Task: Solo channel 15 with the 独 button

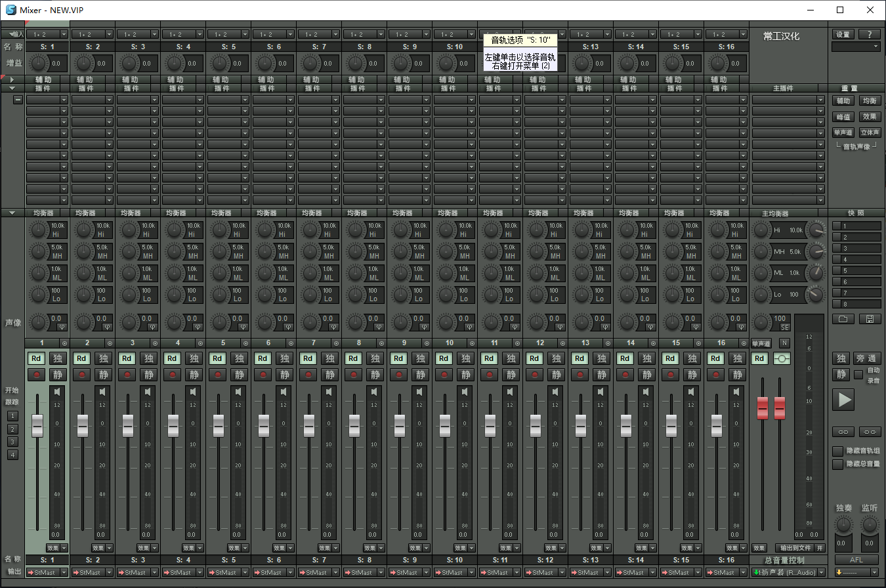Action: tap(692, 358)
